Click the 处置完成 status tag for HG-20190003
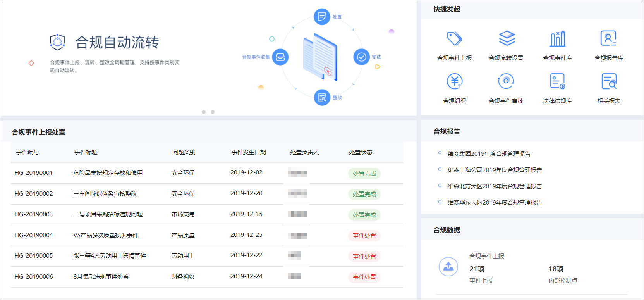The width and height of the screenshot is (644, 300). pyautogui.click(x=364, y=215)
